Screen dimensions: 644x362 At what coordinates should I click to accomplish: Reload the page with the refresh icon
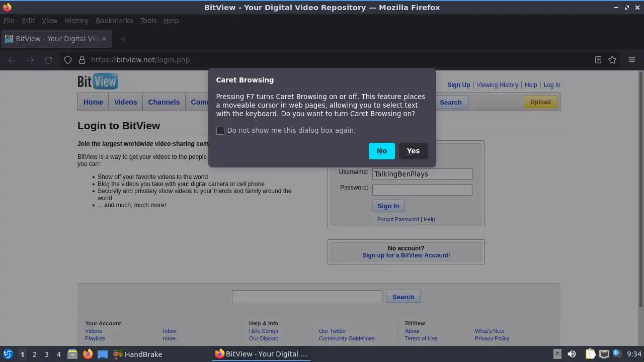(48, 60)
